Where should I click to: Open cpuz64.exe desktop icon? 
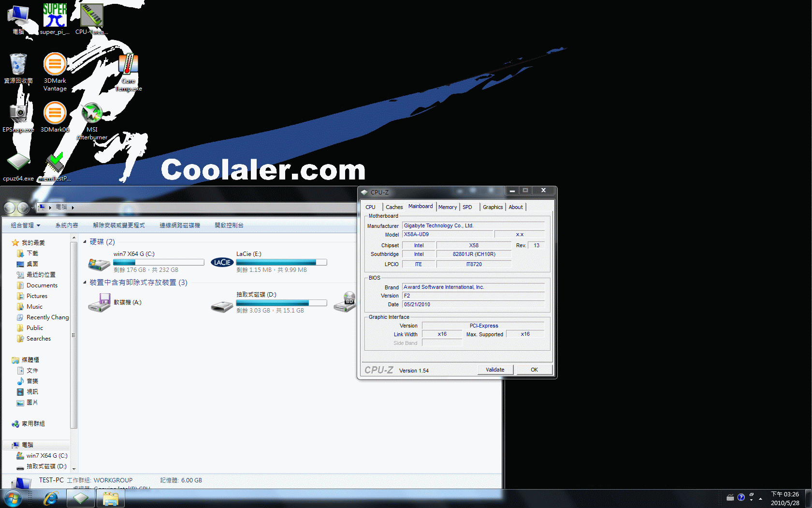pyautogui.click(x=18, y=167)
